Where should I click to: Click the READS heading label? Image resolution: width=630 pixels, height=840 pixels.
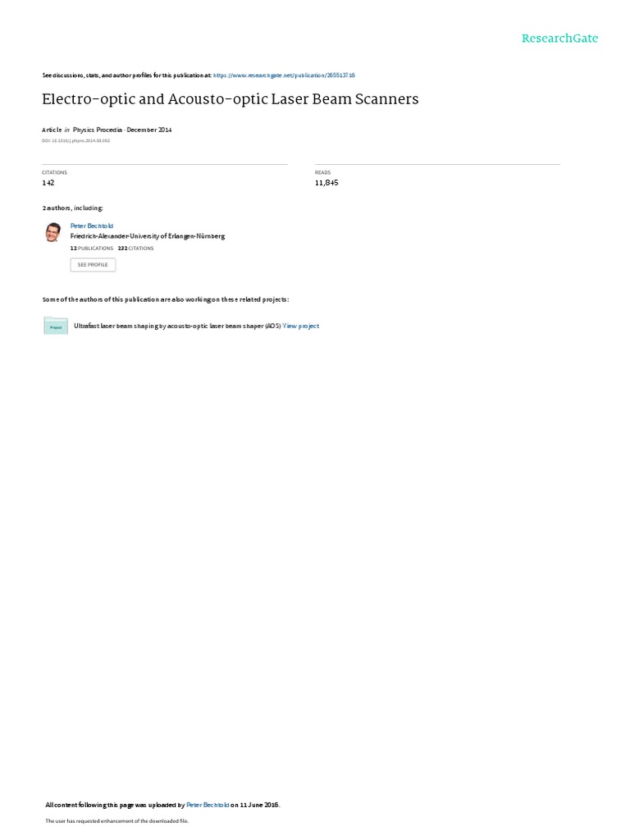(323, 172)
